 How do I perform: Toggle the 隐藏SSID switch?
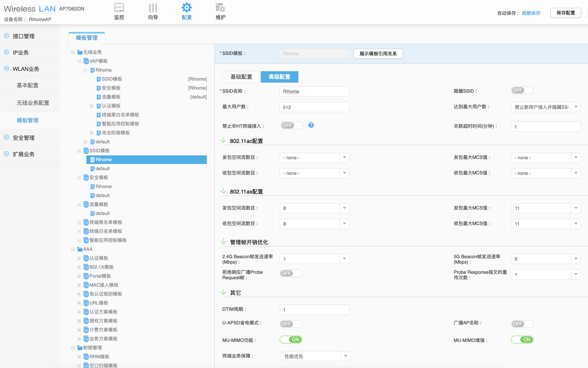pyautogui.click(x=522, y=90)
